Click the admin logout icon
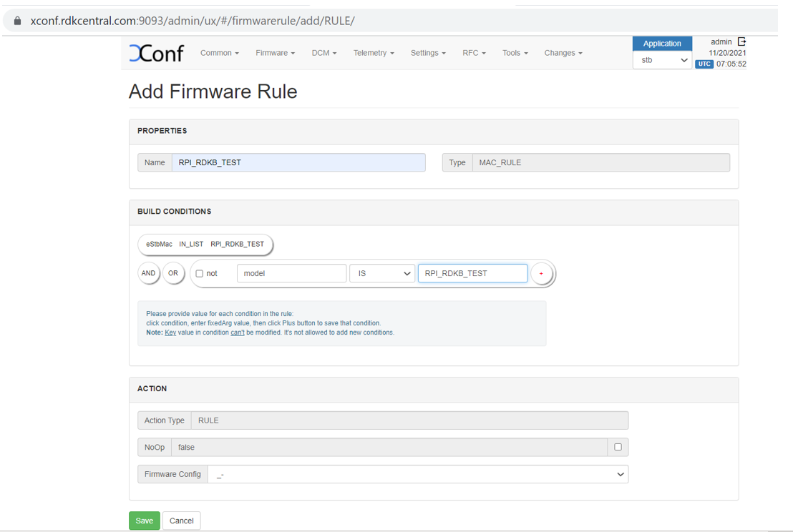 coord(741,42)
